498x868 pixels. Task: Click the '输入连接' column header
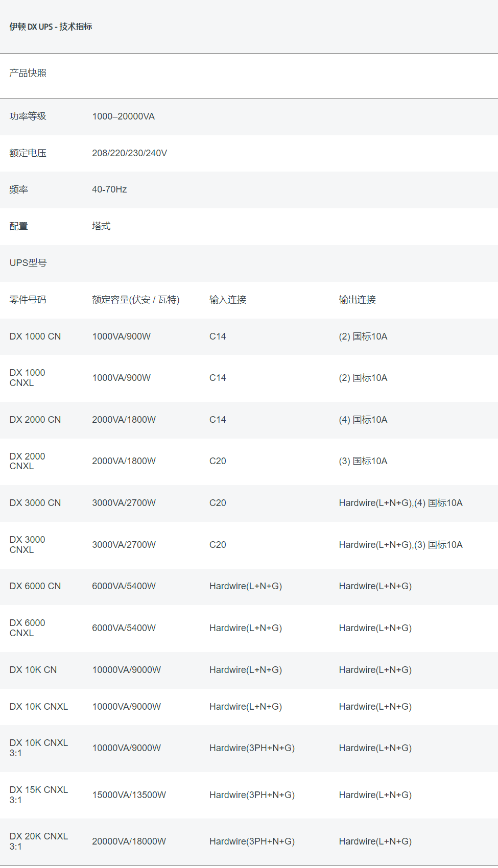[x=228, y=300]
